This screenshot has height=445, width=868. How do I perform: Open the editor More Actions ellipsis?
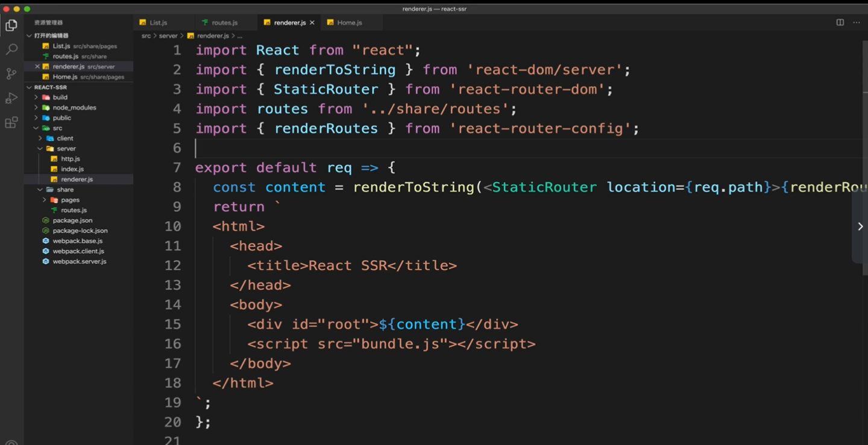[x=857, y=22]
